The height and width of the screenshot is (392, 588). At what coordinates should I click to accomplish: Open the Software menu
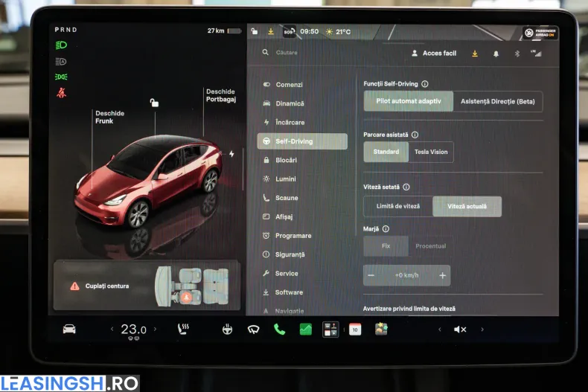[302, 292]
